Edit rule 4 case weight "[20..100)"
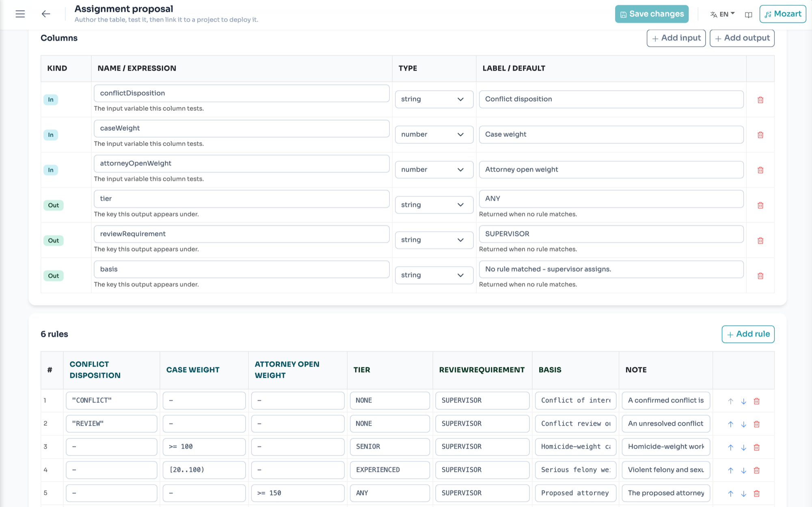The height and width of the screenshot is (507, 812). (x=204, y=470)
